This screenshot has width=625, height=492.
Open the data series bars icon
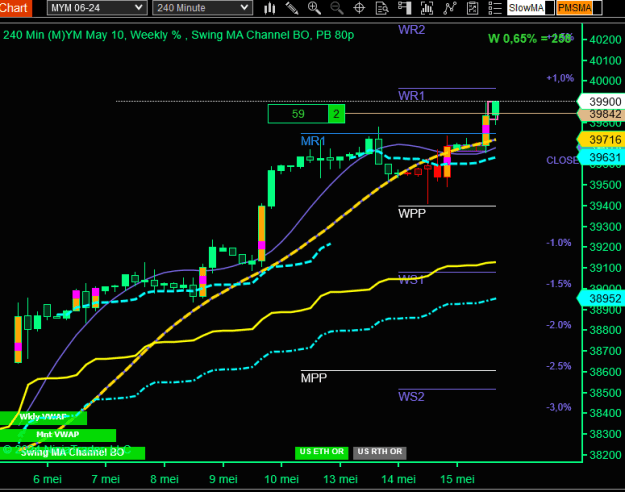427,8
